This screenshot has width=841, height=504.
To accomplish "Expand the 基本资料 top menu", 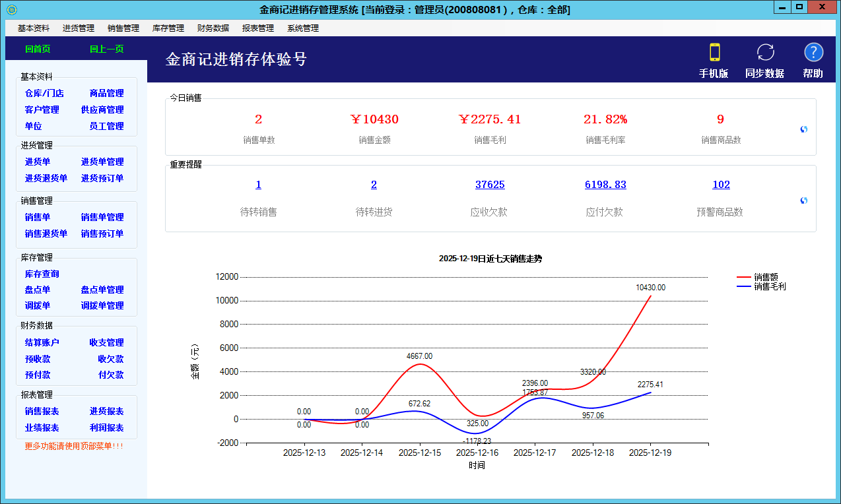I will (34, 28).
